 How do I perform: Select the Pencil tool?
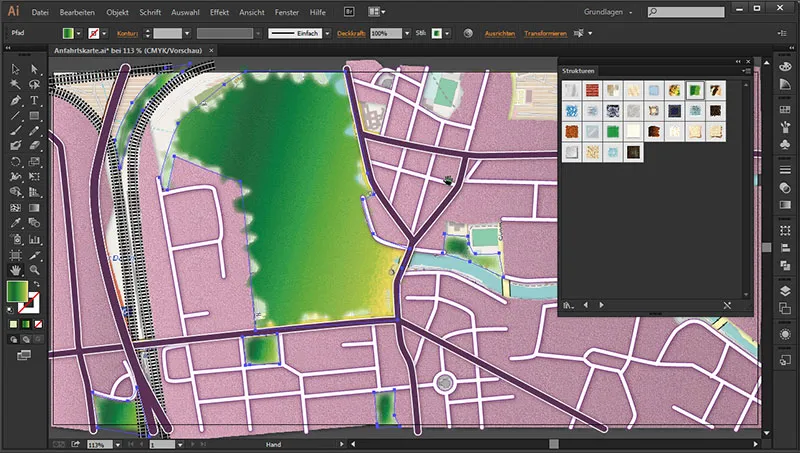point(34,131)
